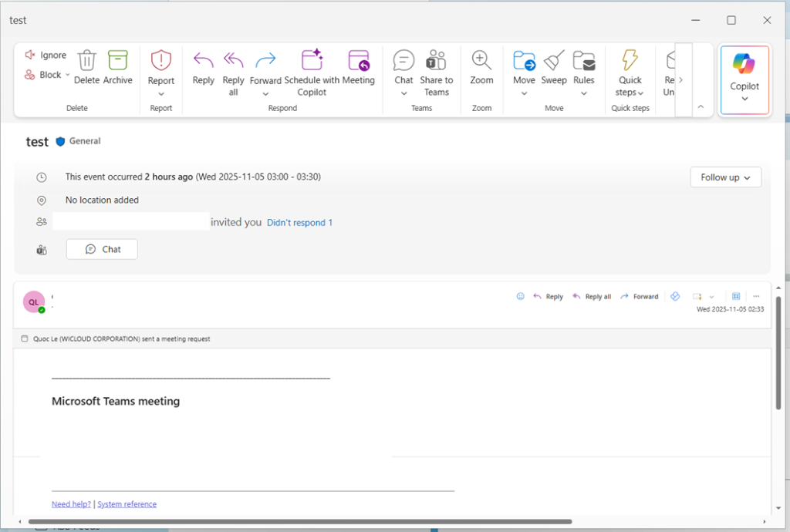
Task: Open the Zoom magnifier
Action: pos(481,60)
